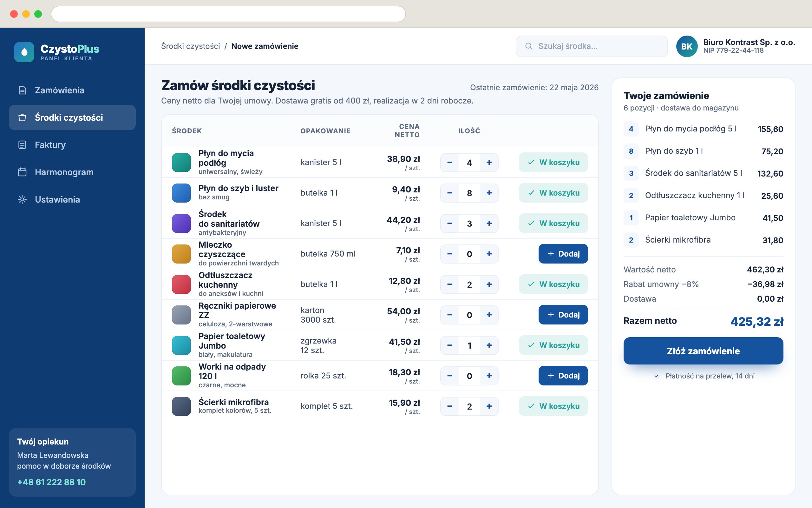Image resolution: width=812 pixels, height=508 pixels.
Task: Increase Papier toaletowy Jumbo quantity
Action: (x=489, y=345)
